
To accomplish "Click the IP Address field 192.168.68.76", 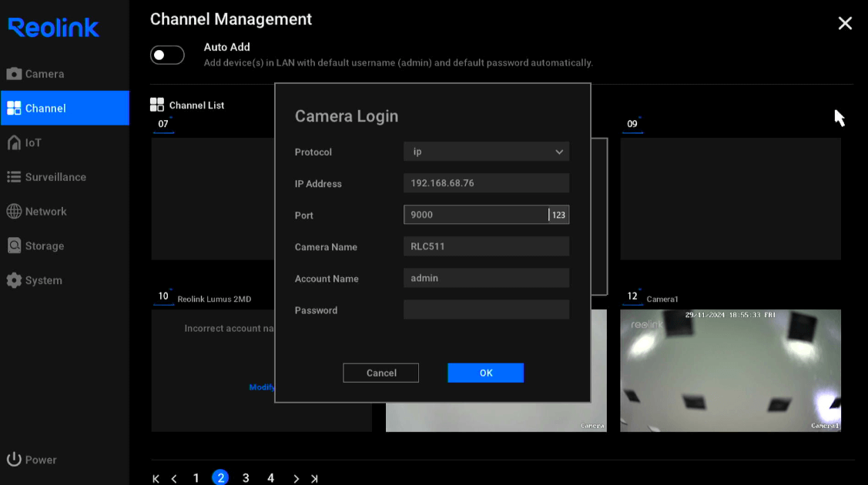I will pos(486,183).
